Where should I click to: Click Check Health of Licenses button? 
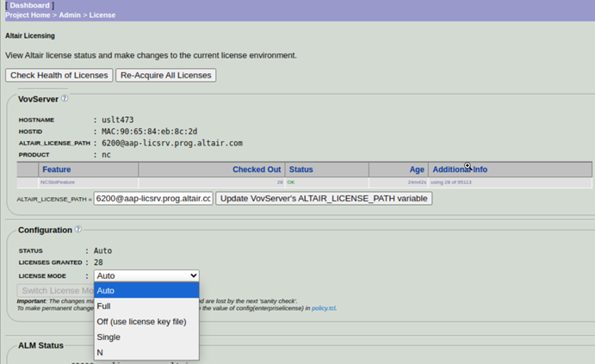click(x=59, y=75)
